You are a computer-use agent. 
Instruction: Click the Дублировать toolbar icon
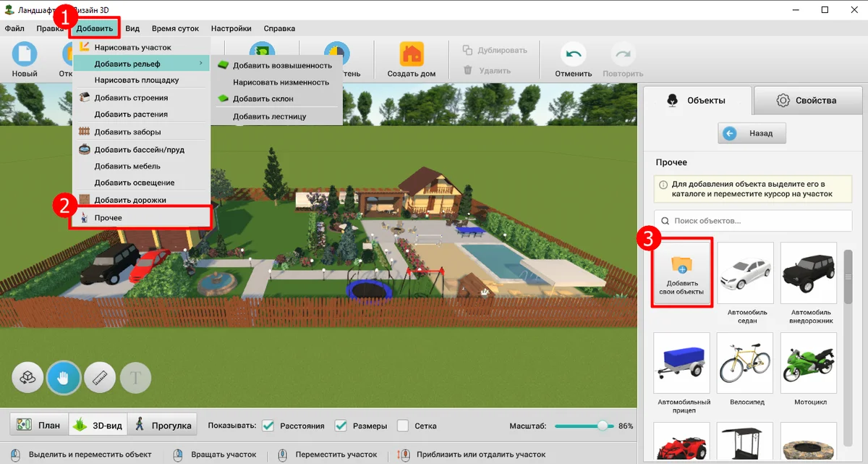pos(468,51)
